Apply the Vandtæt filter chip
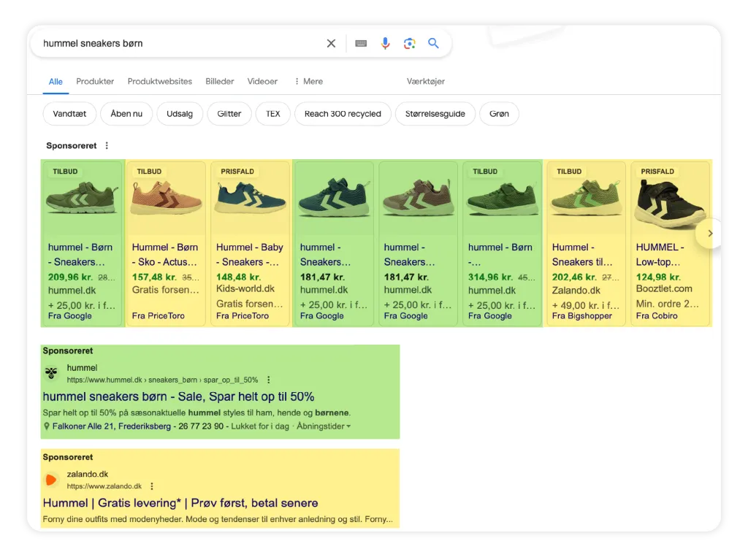The width and height of the screenshot is (748, 560). click(x=69, y=114)
